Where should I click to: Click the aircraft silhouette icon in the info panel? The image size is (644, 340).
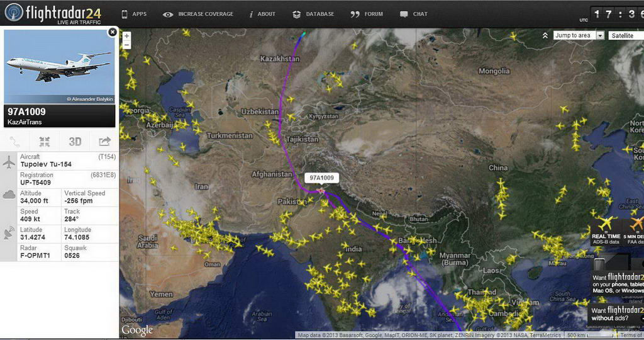pos(9,162)
